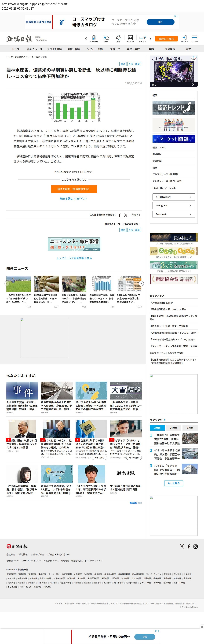Select the 3時間 ranking tab
Viewport: 204px width, 644px height.
[157, 428]
